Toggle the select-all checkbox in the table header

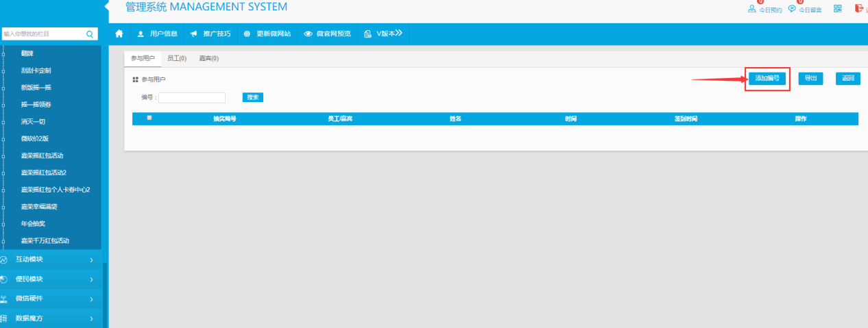pyautogui.click(x=149, y=118)
